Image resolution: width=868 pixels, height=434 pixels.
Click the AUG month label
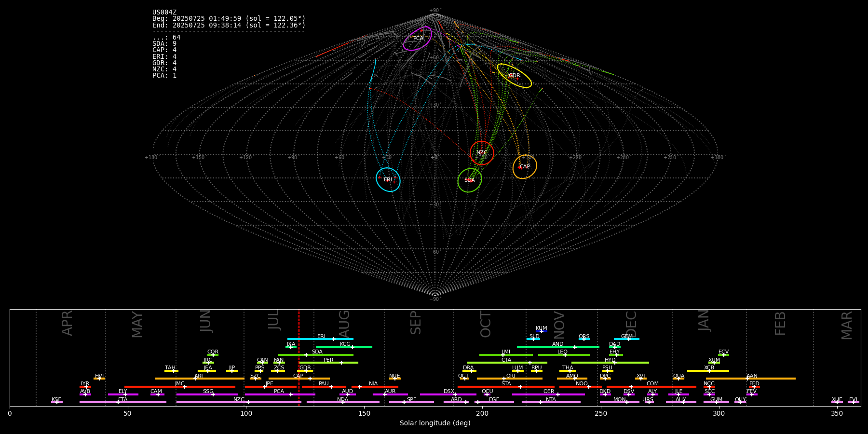pos(345,325)
